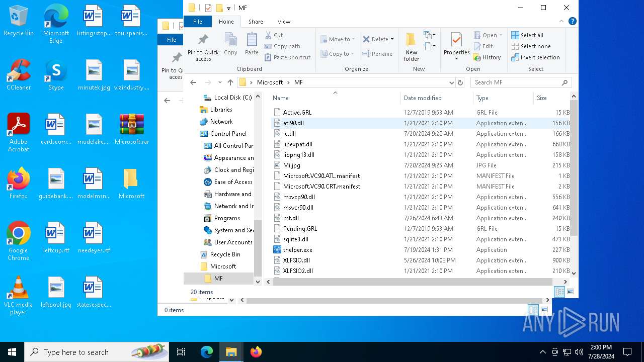Open the Copy to dropdown

338,54
